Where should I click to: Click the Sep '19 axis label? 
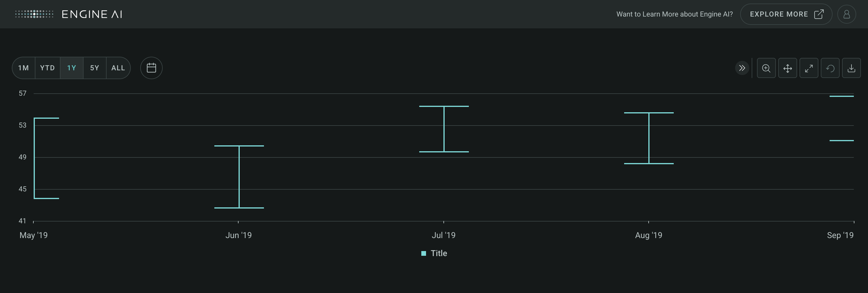[840, 235]
